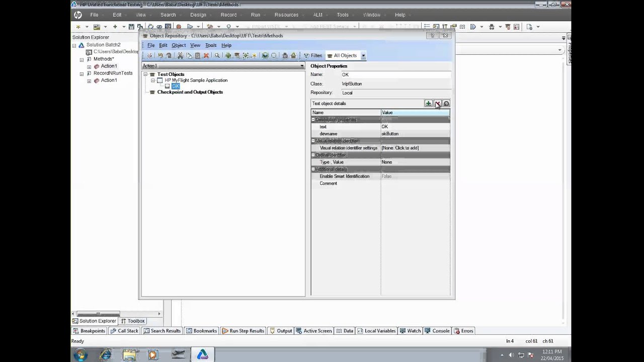644x362 pixels.
Task: Click the circular restore properties icon
Action: (446, 104)
